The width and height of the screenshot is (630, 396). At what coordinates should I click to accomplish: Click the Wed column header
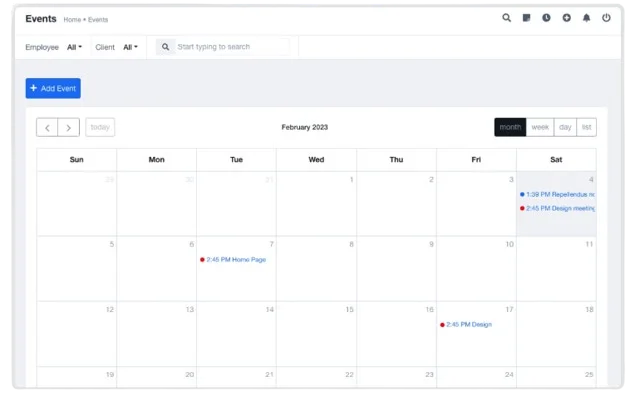click(x=316, y=160)
